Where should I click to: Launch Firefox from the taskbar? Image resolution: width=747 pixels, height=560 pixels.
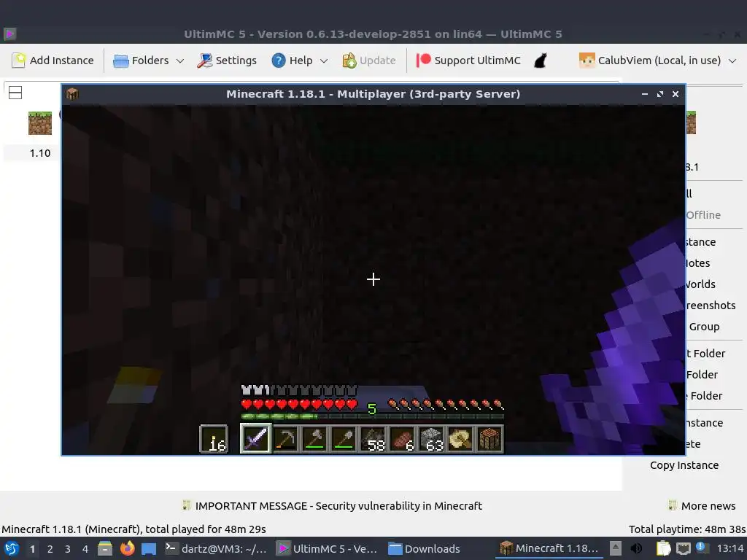[x=127, y=548]
